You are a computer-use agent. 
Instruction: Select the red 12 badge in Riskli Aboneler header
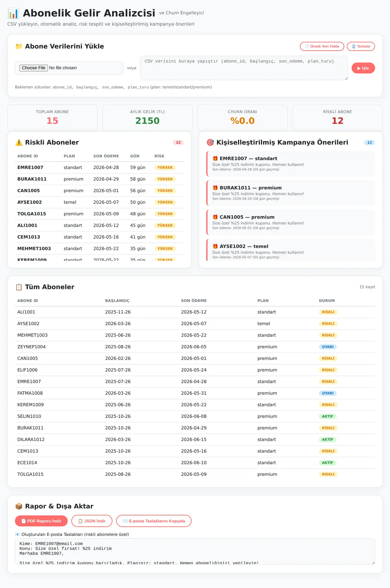coord(178,142)
